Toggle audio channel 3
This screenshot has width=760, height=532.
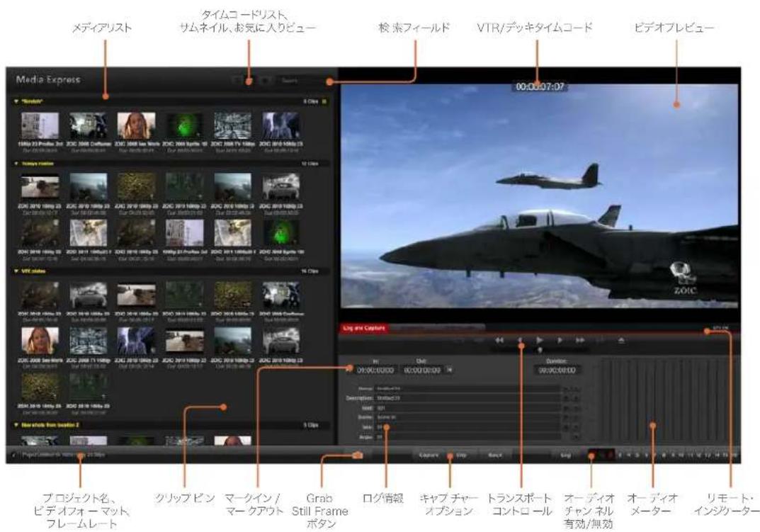620,455
